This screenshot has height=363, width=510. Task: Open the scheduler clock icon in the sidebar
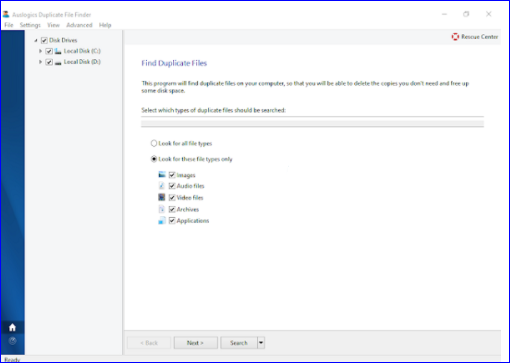12,341
